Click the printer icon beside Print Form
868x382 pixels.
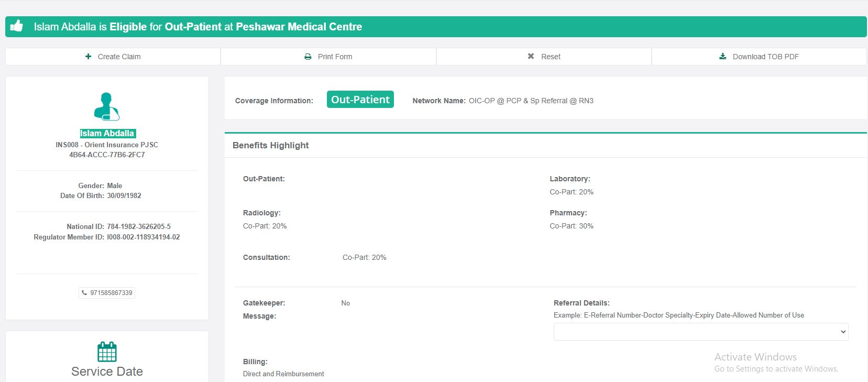coord(308,57)
